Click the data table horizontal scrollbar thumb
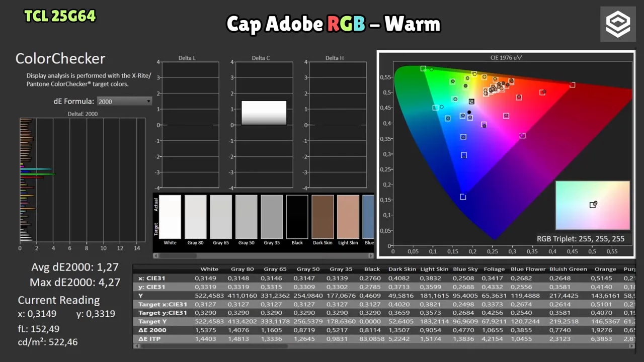644x362 pixels. click(214, 346)
